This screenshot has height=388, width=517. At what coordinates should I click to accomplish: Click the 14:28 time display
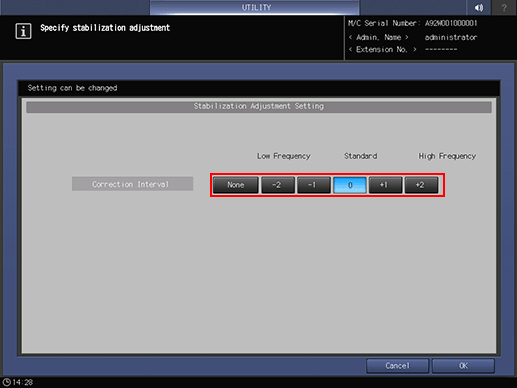pos(23,382)
